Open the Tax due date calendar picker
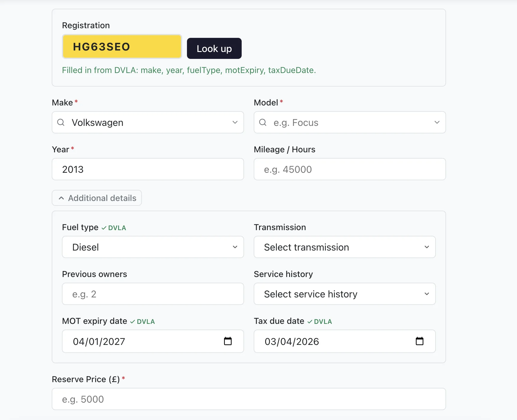Viewport: 517px width, 420px height. pos(419,341)
